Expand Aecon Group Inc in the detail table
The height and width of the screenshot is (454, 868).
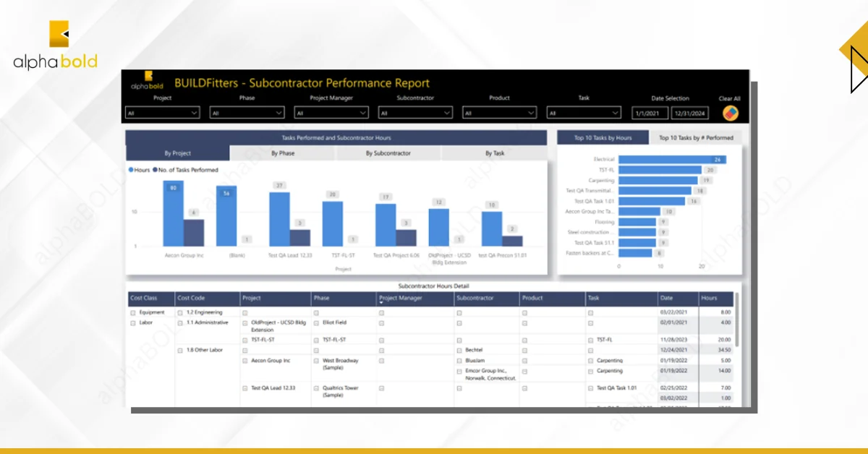tap(245, 360)
